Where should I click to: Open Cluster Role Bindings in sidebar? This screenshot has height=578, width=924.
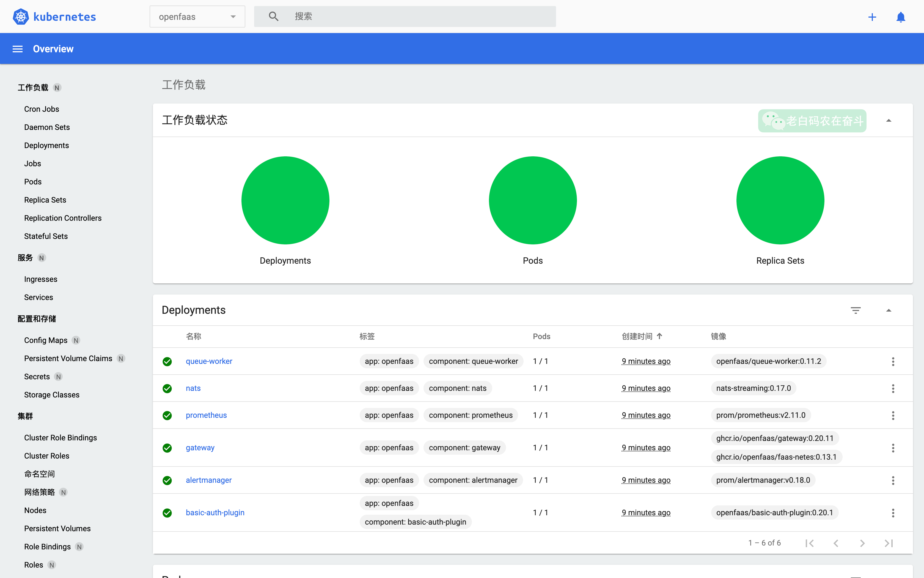pyautogui.click(x=60, y=438)
